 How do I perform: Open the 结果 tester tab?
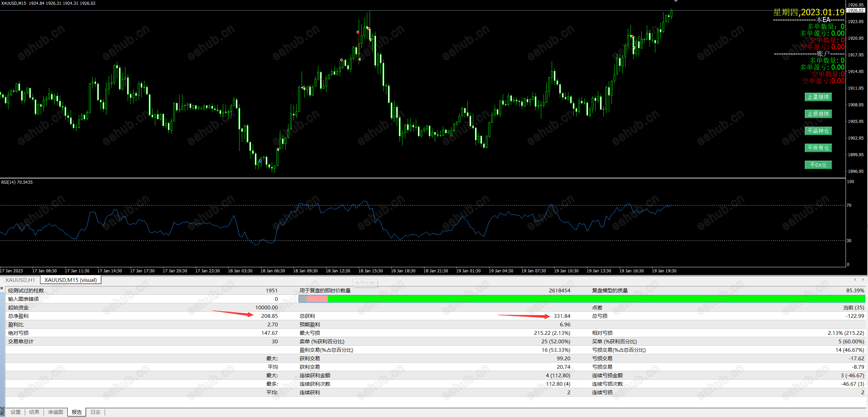click(34, 412)
